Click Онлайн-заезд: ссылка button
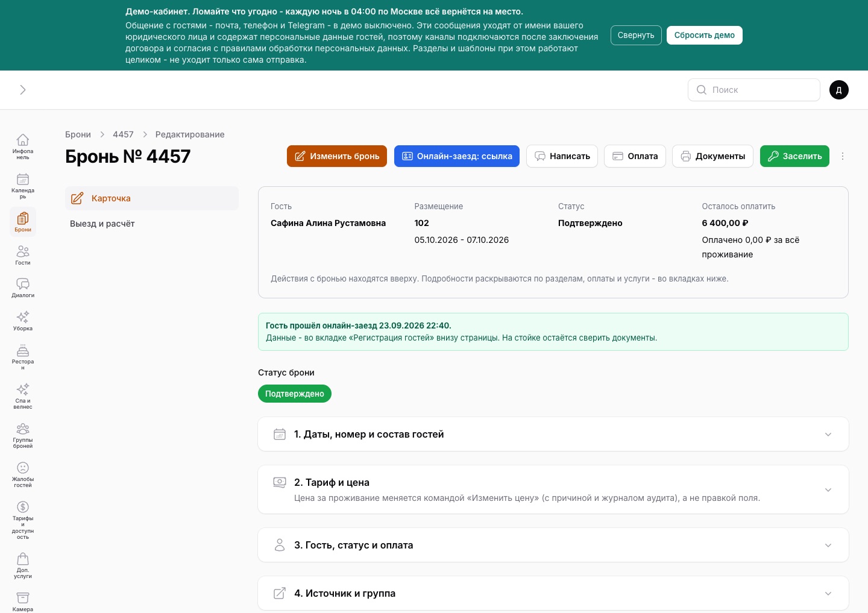The height and width of the screenshot is (613, 868). [457, 156]
